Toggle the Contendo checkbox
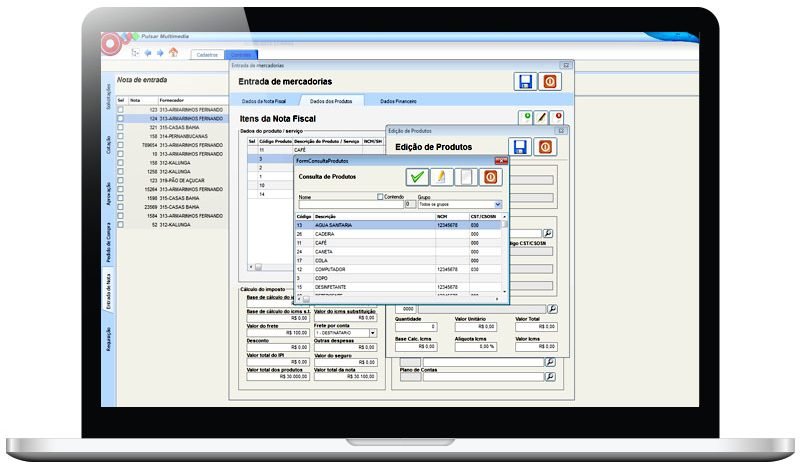The width and height of the screenshot is (800, 470). coord(380,196)
